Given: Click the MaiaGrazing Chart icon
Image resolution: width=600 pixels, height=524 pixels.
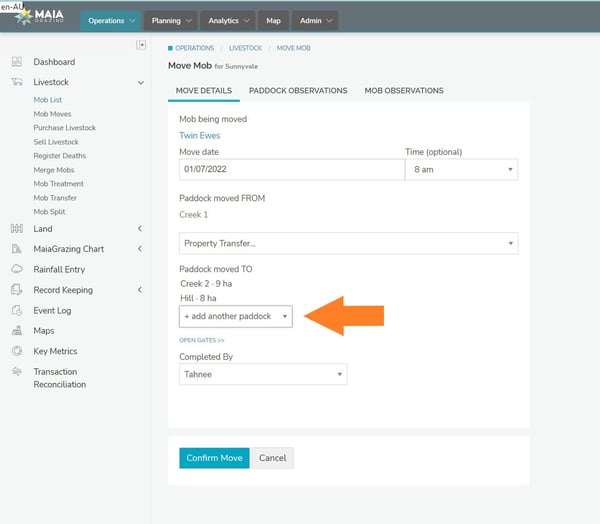Looking at the screenshot, I should 17,249.
